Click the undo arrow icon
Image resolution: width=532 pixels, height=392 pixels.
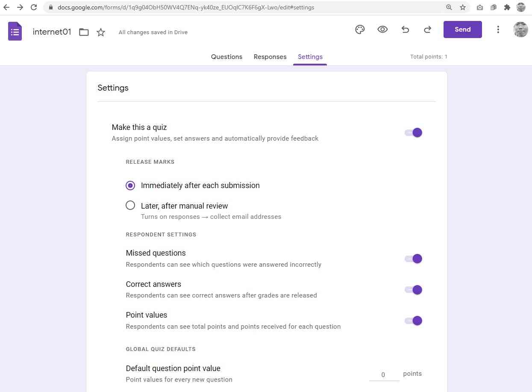405,29
